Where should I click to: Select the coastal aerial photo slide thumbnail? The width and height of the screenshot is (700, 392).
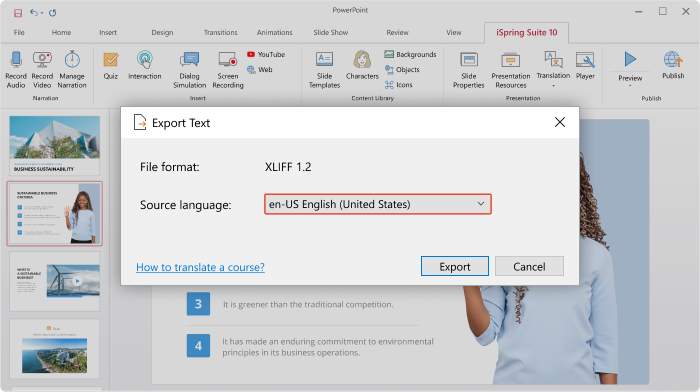[54, 349]
